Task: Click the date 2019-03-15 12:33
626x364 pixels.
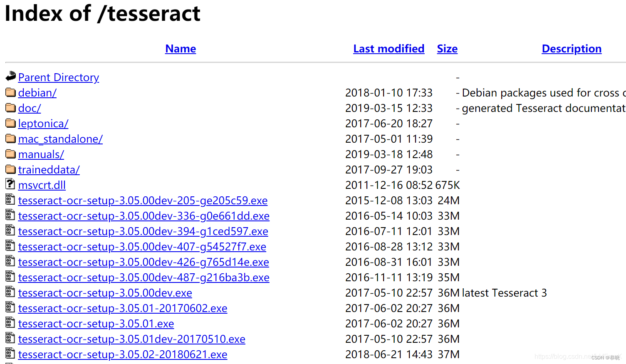Action: [389, 108]
